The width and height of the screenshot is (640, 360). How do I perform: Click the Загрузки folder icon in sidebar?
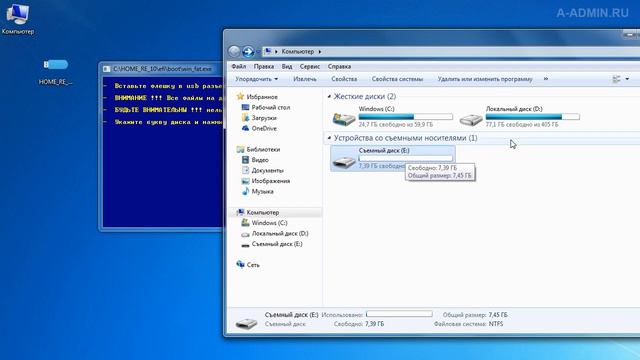(245, 118)
